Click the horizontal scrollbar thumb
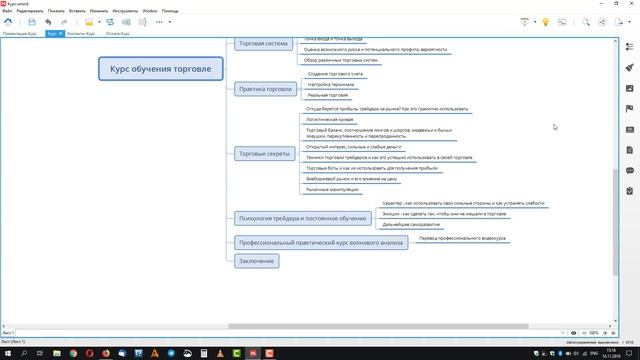Image resolution: width=640 pixels, height=360 pixels. click(x=378, y=326)
